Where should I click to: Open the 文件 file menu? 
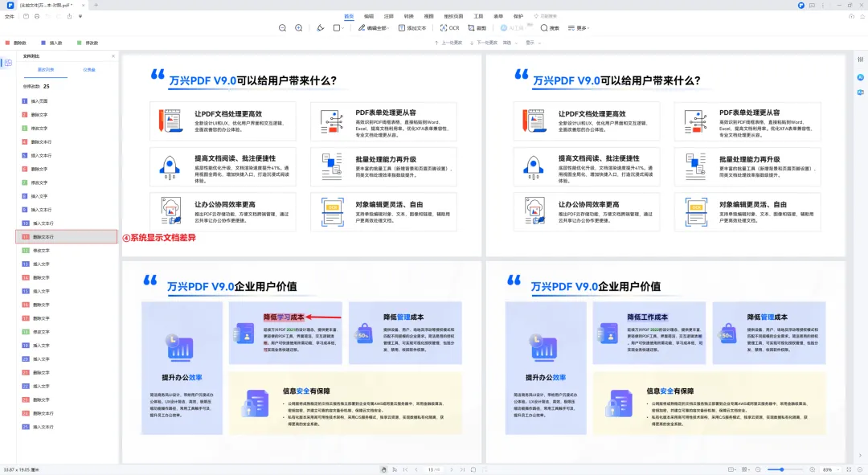(10, 17)
